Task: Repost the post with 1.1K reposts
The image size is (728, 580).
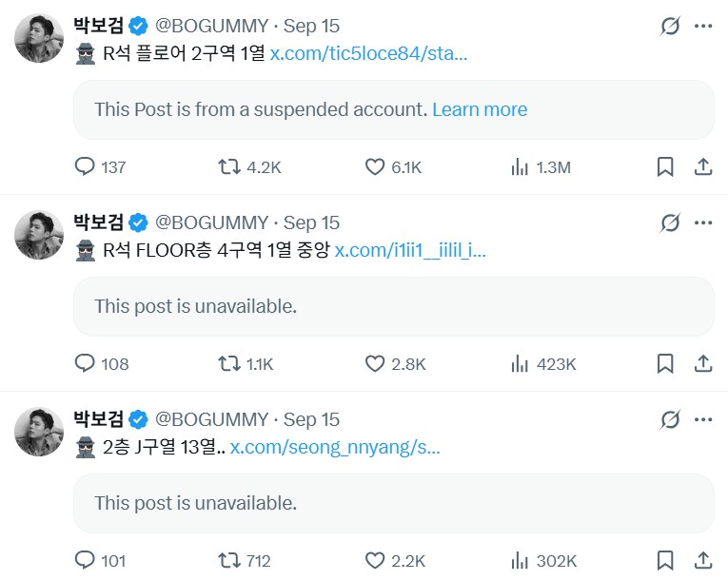Action: [229, 363]
